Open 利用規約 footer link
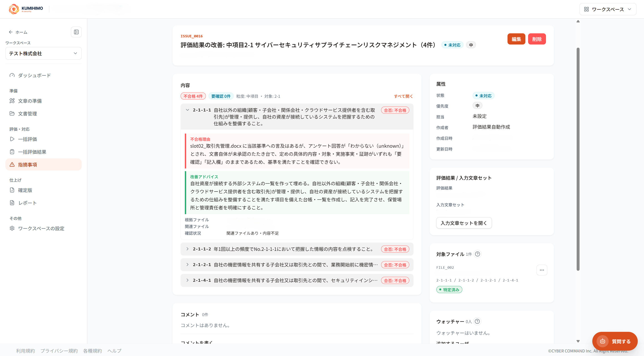Viewport: 644px width, 356px height. (x=26, y=351)
